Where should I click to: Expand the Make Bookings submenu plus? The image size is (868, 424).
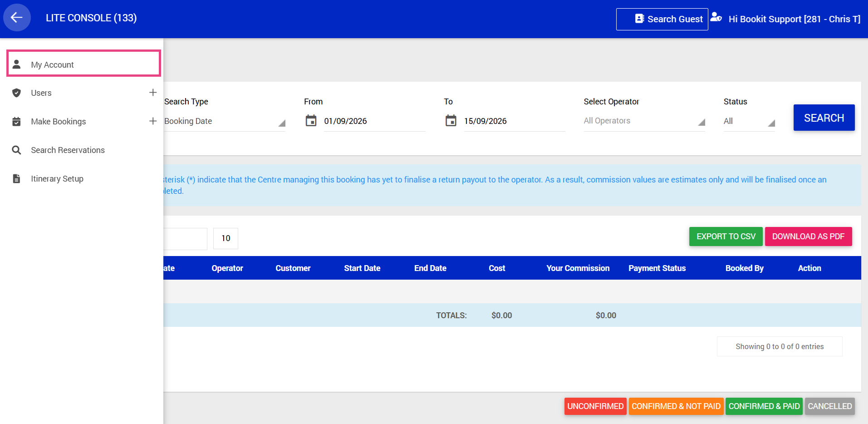pos(153,121)
